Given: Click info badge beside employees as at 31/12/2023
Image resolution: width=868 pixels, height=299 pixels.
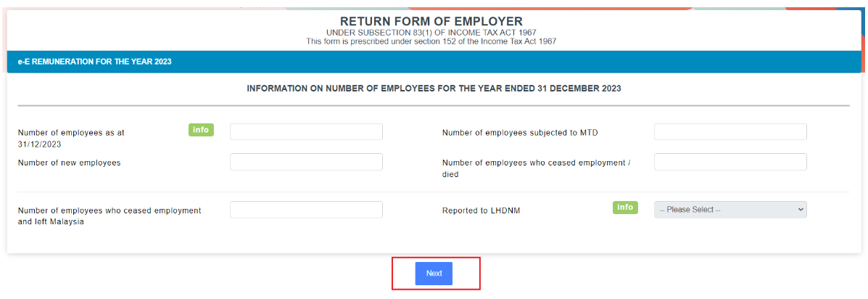Looking at the screenshot, I should [x=201, y=130].
